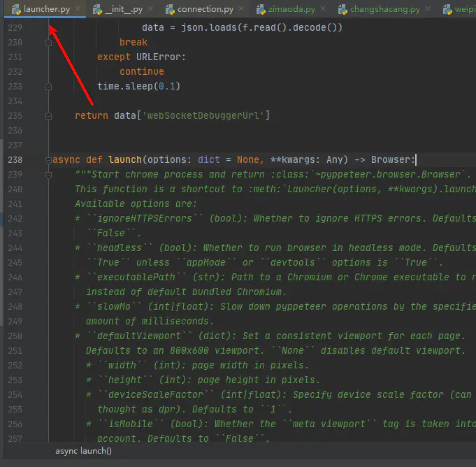Click the Python file icon on connection.py tab
The height and width of the screenshot is (467, 476).
[x=170, y=10]
